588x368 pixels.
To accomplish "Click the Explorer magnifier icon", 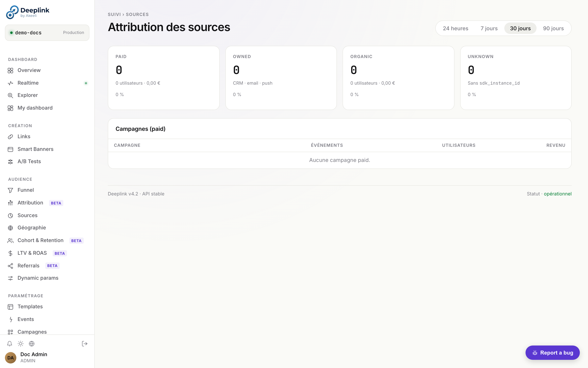I will point(10,95).
